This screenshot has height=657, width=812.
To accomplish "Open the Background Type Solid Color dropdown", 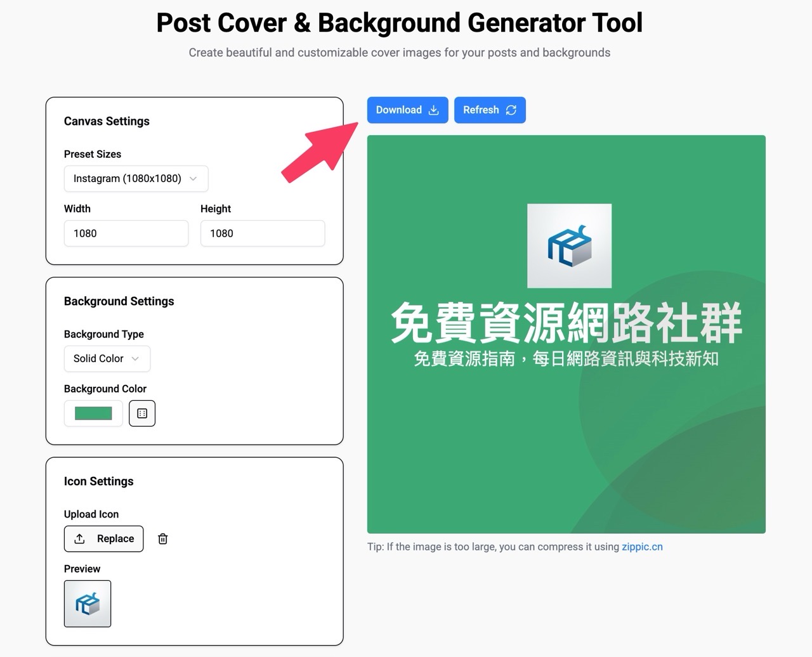I will (107, 358).
